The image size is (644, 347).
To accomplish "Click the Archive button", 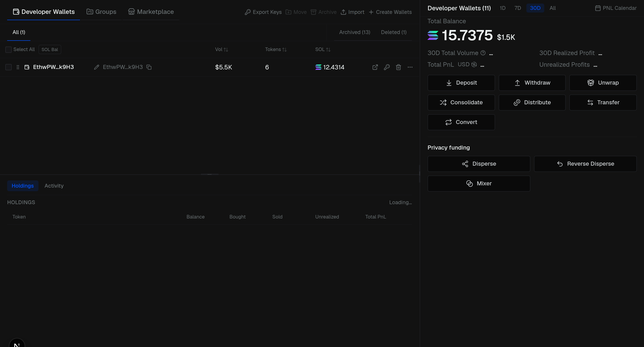I will 324,12.
